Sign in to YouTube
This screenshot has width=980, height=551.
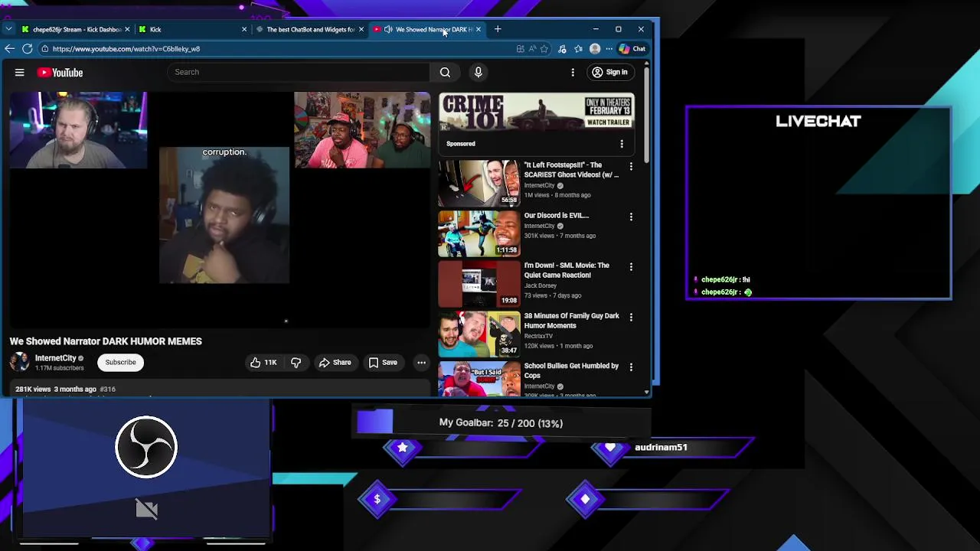(x=609, y=72)
